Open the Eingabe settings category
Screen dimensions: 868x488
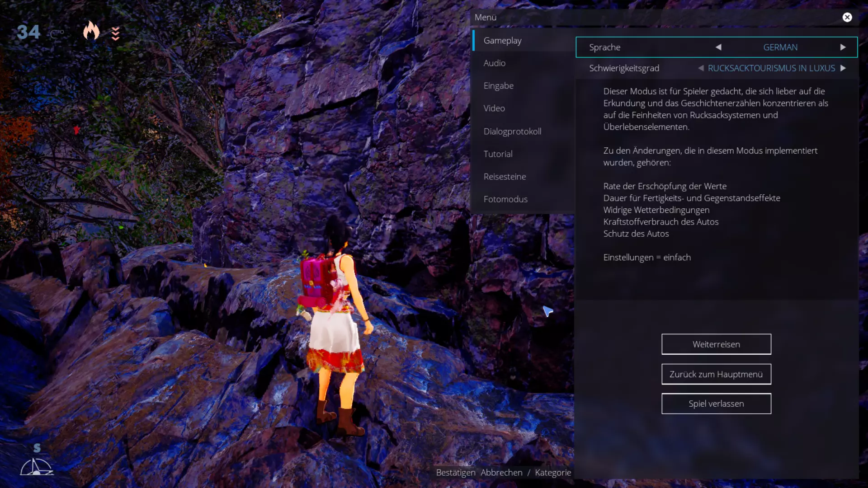523,85
